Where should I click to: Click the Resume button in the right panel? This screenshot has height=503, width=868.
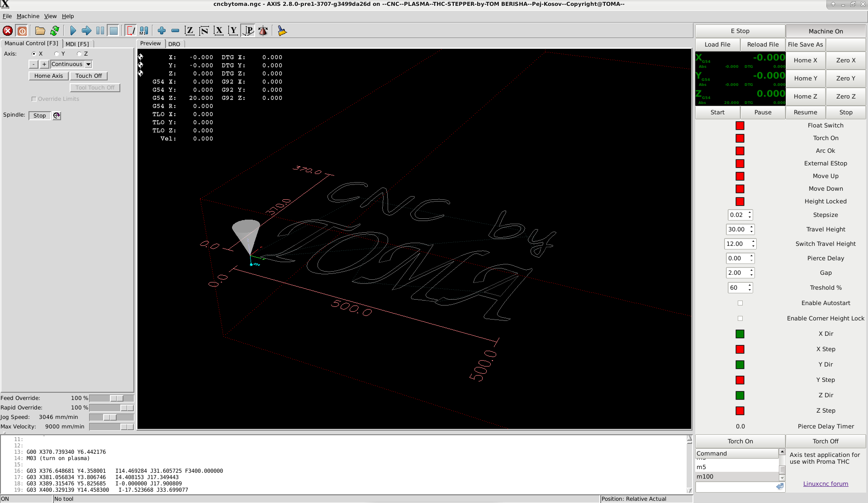click(x=805, y=112)
